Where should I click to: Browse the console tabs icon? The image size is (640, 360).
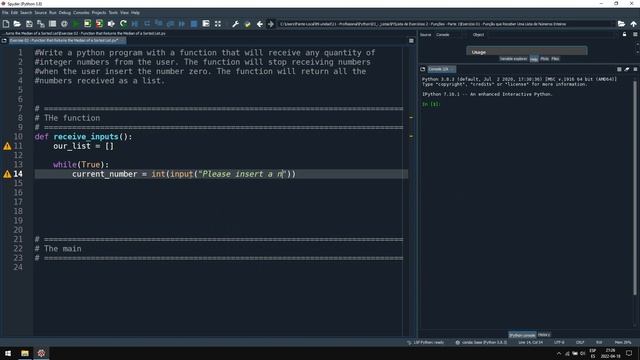pyautogui.click(x=423, y=69)
